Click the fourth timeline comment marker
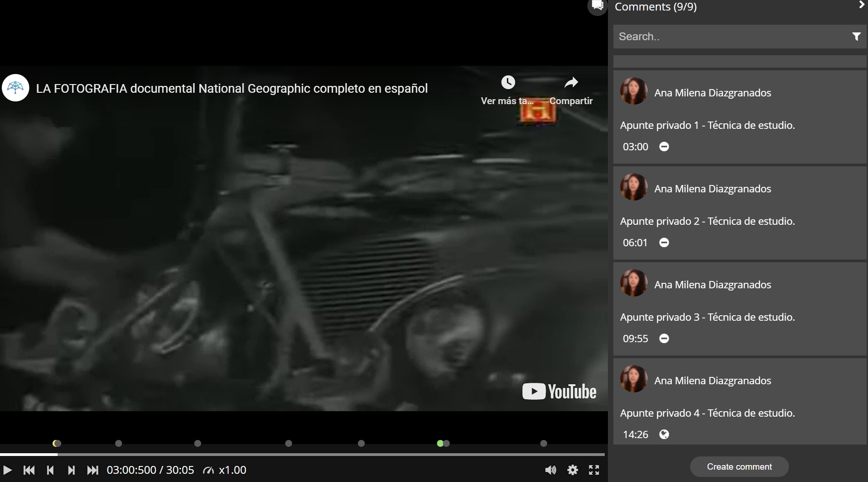868x482 pixels. pyautogui.click(x=288, y=443)
